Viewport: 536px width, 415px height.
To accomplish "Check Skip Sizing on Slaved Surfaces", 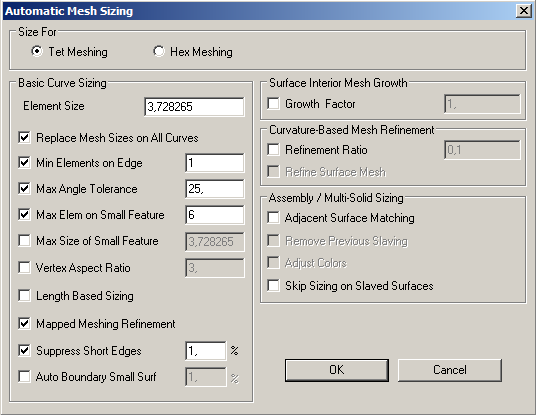I will 273,285.
